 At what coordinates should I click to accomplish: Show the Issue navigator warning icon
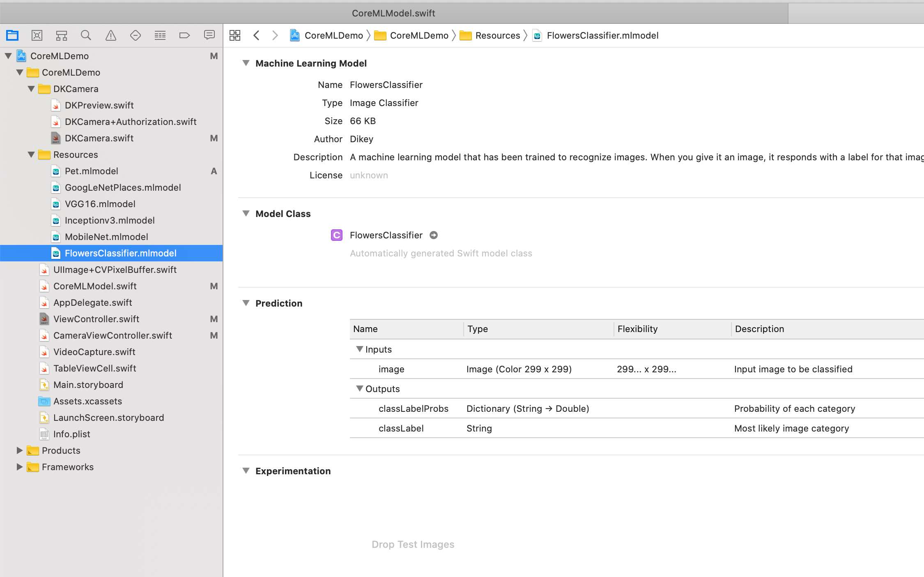(x=111, y=35)
